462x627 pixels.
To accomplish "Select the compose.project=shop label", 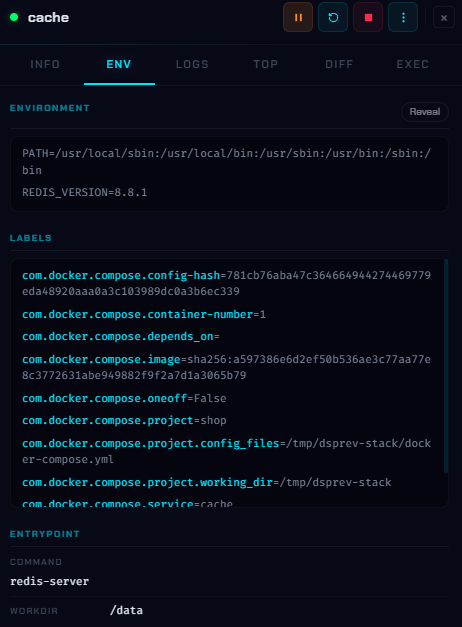I will (x=124, y=421).
